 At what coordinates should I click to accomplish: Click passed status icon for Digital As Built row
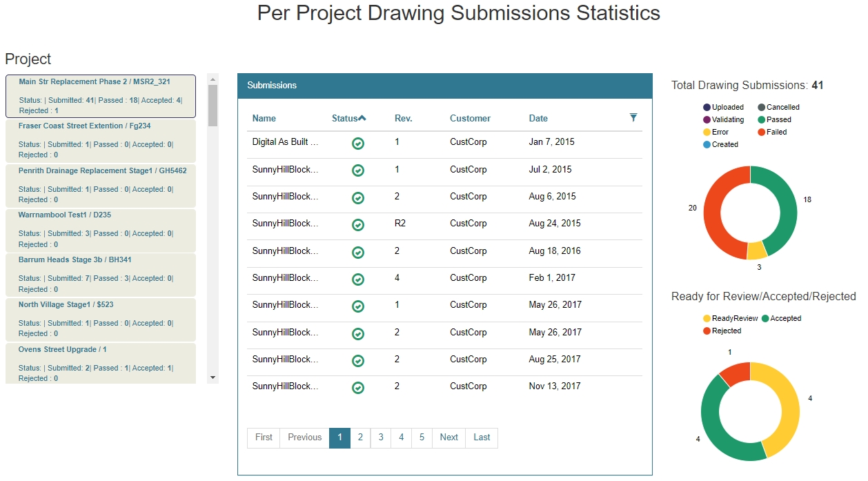[x=358, y=144]
